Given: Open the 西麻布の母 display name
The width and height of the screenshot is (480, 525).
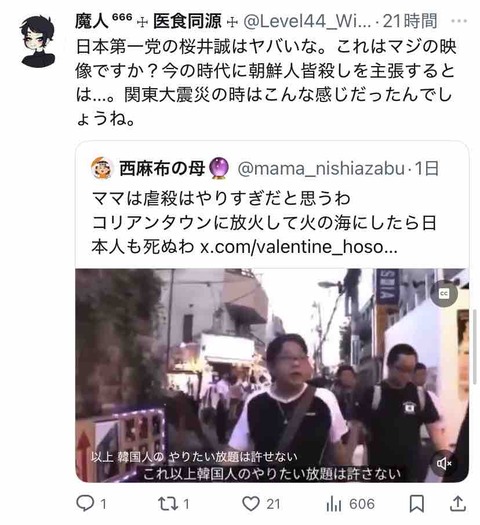Looking at the screenshot, I should [x=162, y=167].
